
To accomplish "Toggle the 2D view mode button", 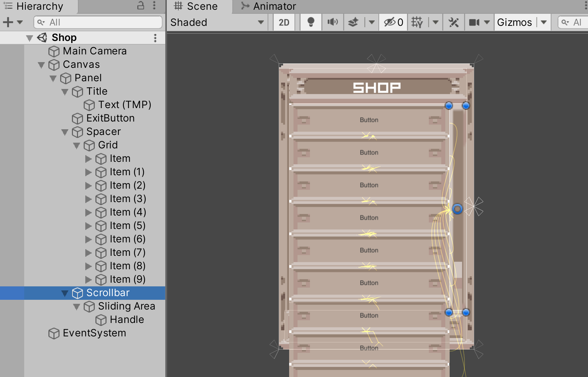I will point(284,22).
